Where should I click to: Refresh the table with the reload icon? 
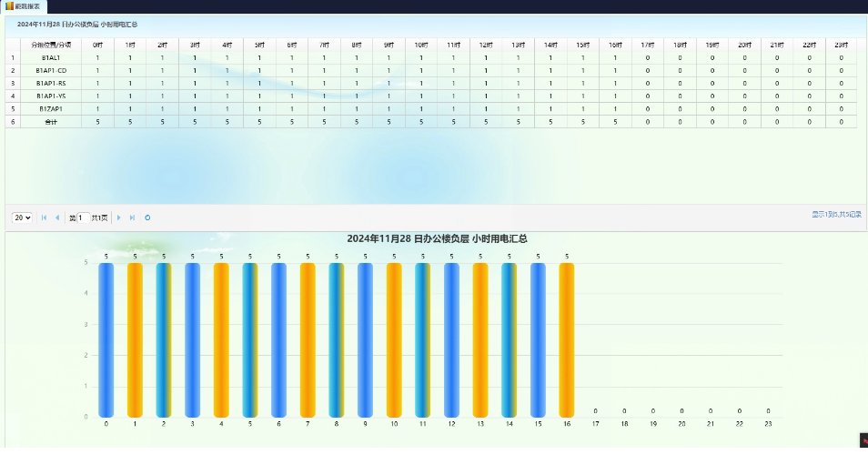pyautogui.click(x=147, y=217)
